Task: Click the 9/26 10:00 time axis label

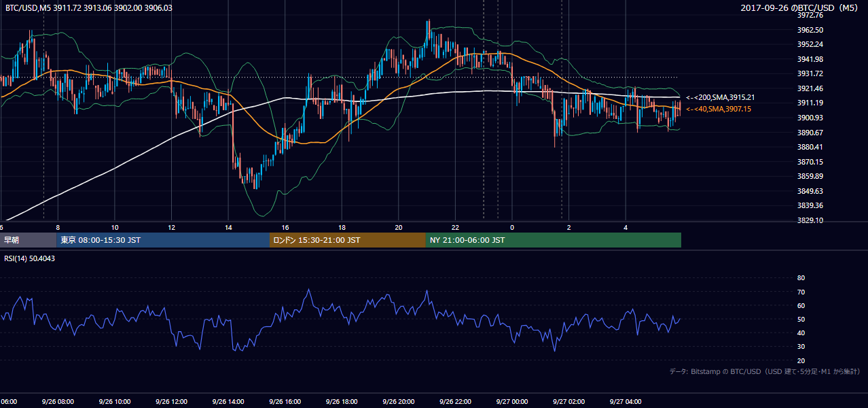Action: [114, 402]
